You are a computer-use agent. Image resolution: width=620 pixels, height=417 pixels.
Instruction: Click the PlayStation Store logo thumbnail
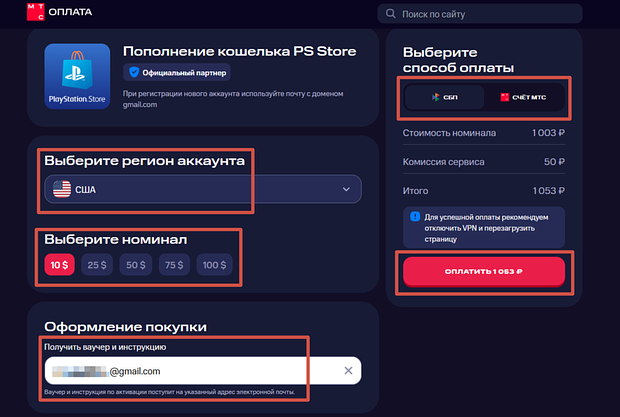pyautogui.click(x=77, y=76)
